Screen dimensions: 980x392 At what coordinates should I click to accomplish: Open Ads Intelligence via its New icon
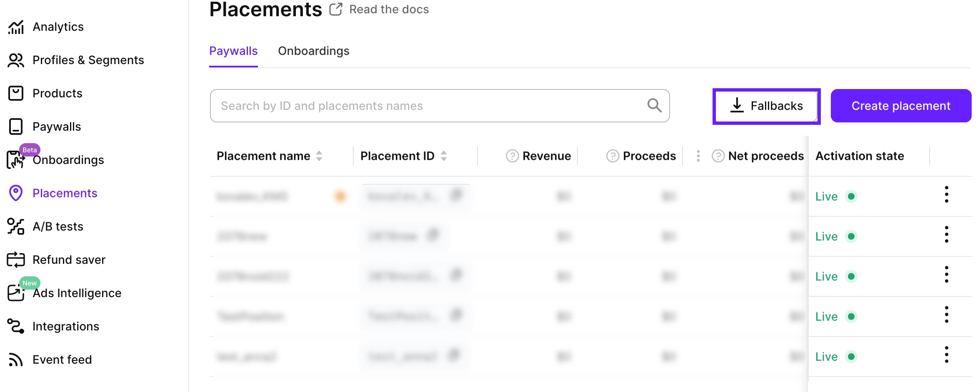[15, 293]
